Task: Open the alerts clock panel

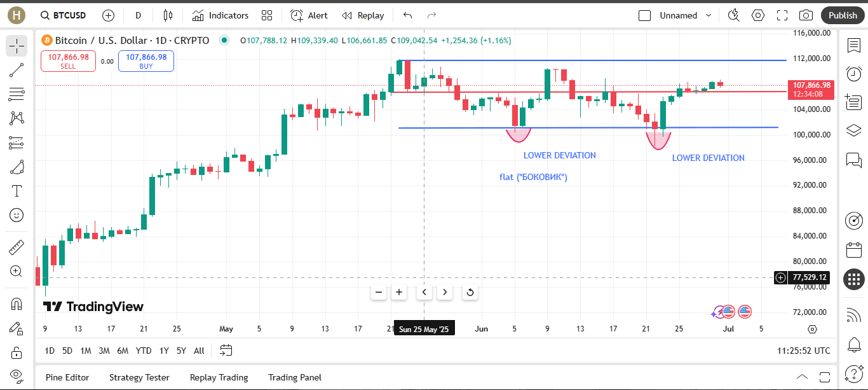Action: [854, 73]
